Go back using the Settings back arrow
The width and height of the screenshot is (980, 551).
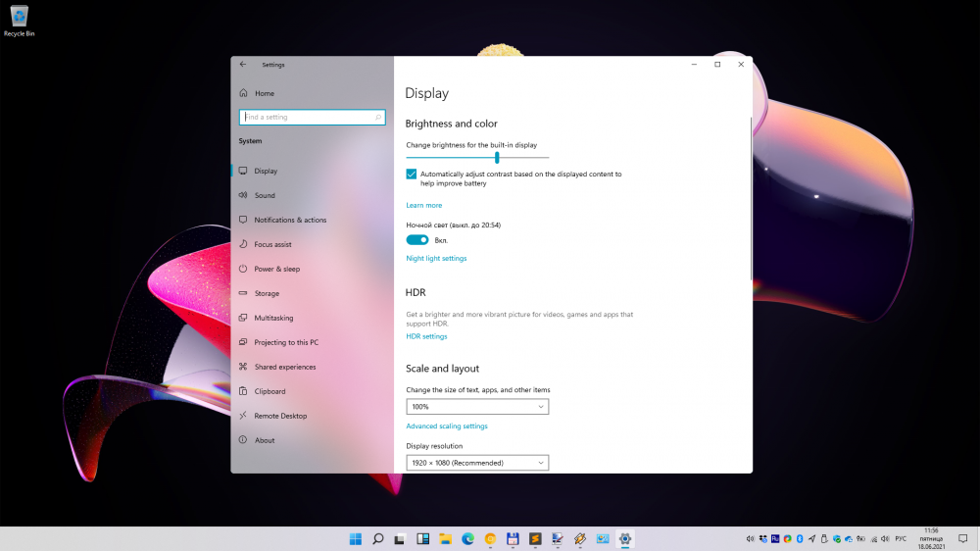243,65
